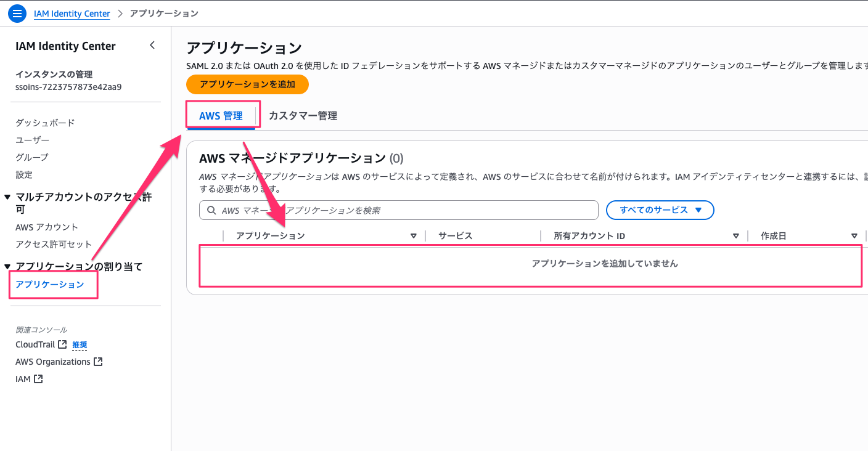Open the CloudTrail console link
The width and height of the screenshot is (868, 451).
tap(35, 344)
